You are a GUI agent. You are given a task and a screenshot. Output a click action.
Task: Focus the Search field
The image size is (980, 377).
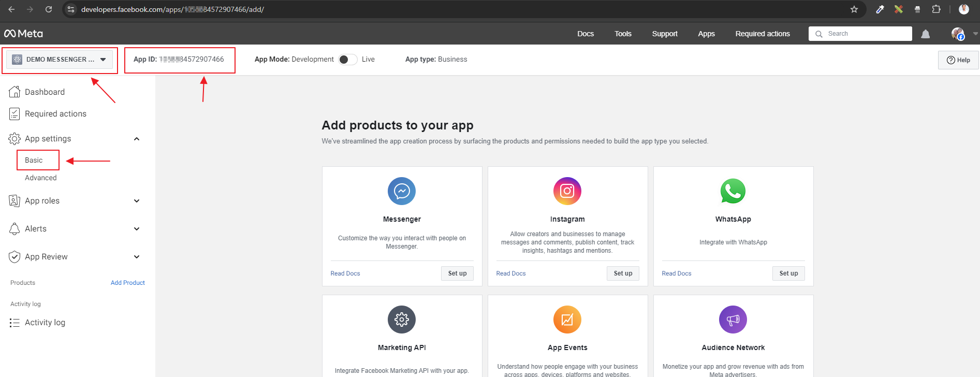pyautogui.click(x=860, y=34)
